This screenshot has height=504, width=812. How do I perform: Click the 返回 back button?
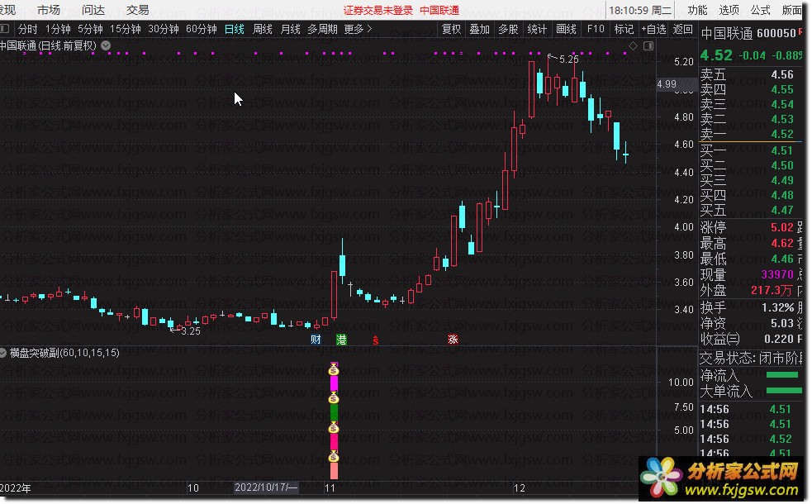click(x=682, y=29)
